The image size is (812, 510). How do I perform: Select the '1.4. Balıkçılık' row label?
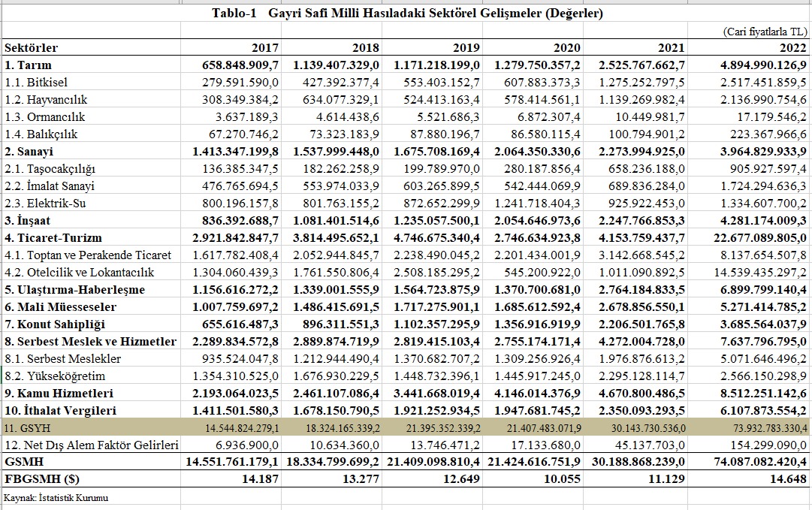[x=41, y=134]
